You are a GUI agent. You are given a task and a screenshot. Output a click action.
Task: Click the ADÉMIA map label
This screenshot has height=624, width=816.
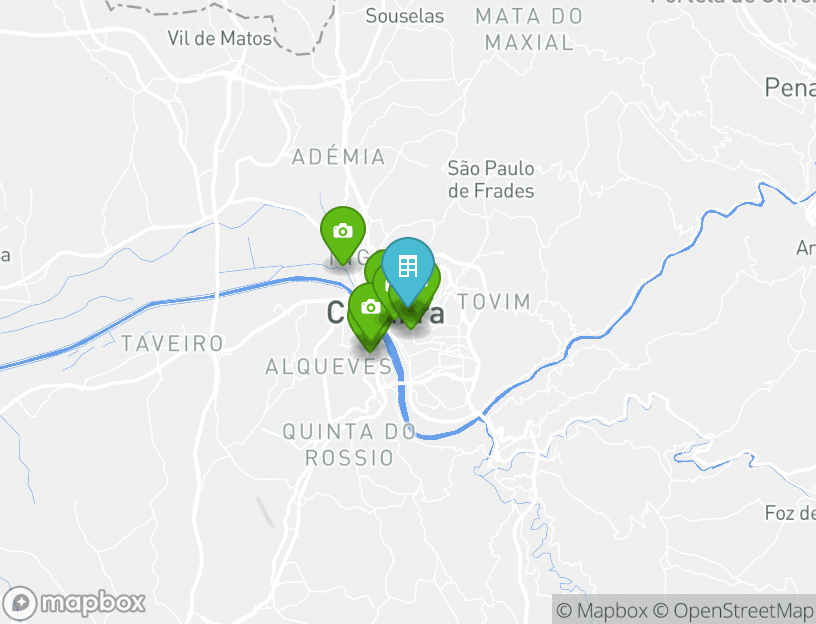click(339, 157)
